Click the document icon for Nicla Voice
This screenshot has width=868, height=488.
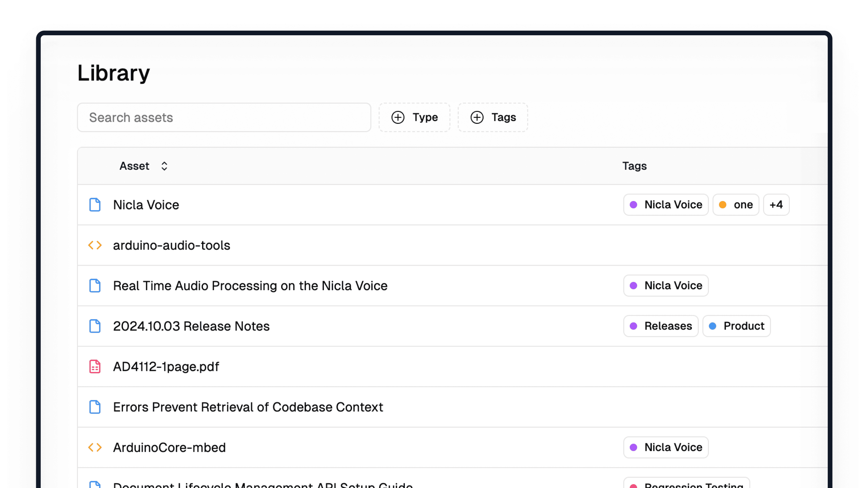click(95, 205)
